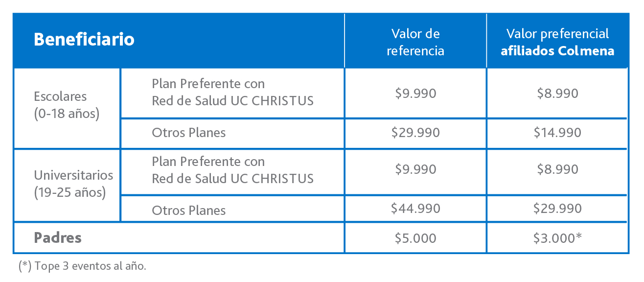Click the Escolares Plan Preferente UC CHRISTUS label
The width and height of the screenshot is (644, 282).
click(232, 93)
